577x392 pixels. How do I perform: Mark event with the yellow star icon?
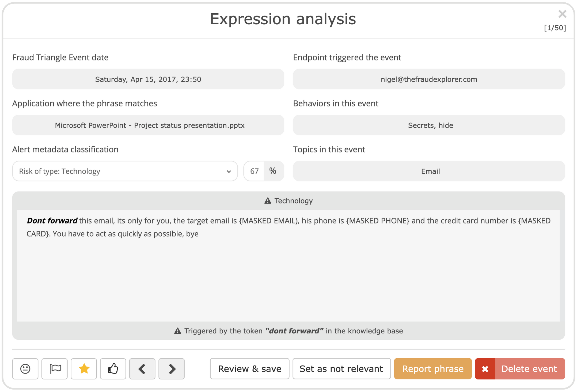tap(84, 369)
